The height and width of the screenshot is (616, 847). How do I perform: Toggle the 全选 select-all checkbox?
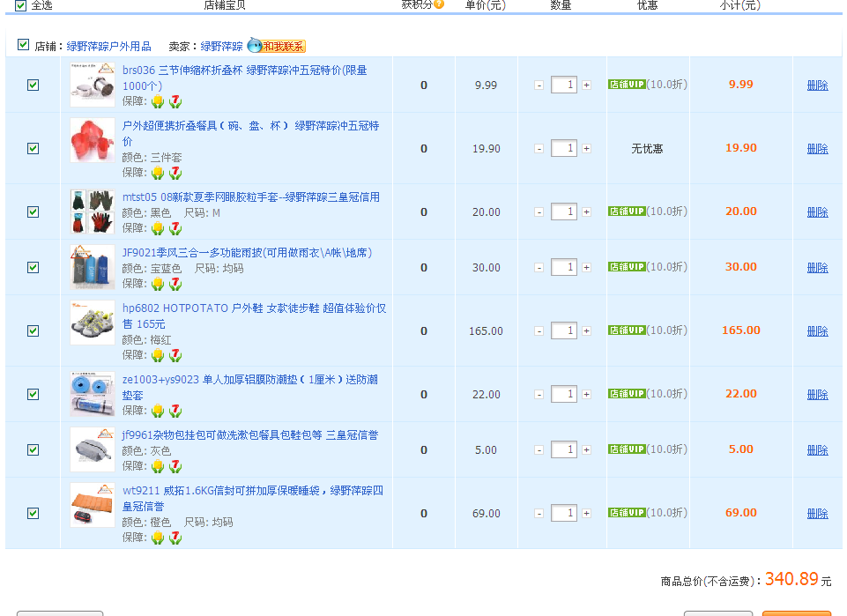pos(20,5)
